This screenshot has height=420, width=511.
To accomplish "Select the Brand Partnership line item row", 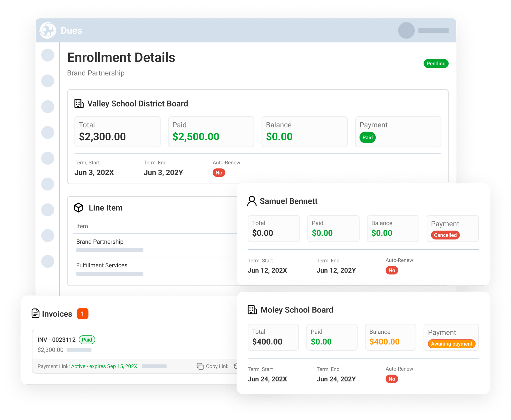I will [x=155, y=245].
